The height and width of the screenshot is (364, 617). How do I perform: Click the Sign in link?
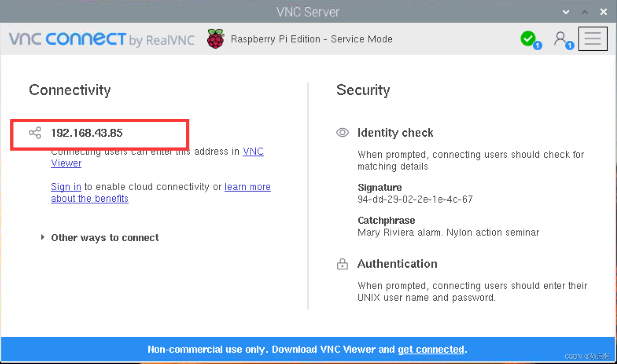(66, 187)
